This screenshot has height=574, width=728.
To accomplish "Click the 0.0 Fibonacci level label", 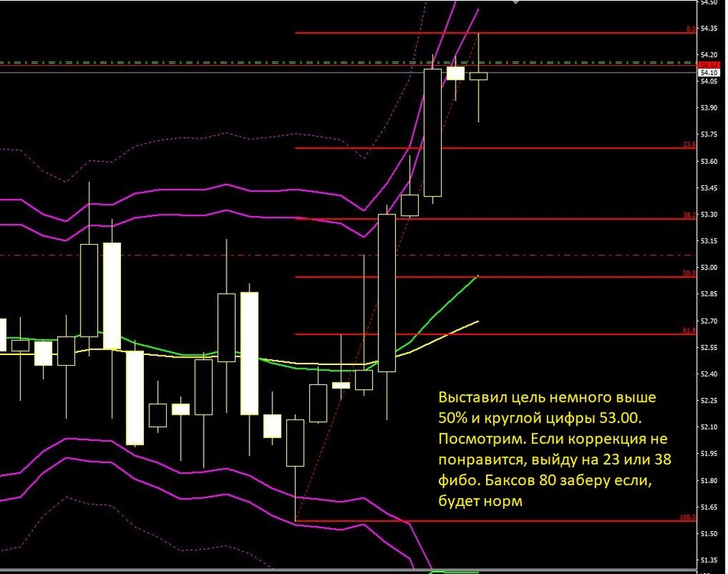I will (691, 29).
